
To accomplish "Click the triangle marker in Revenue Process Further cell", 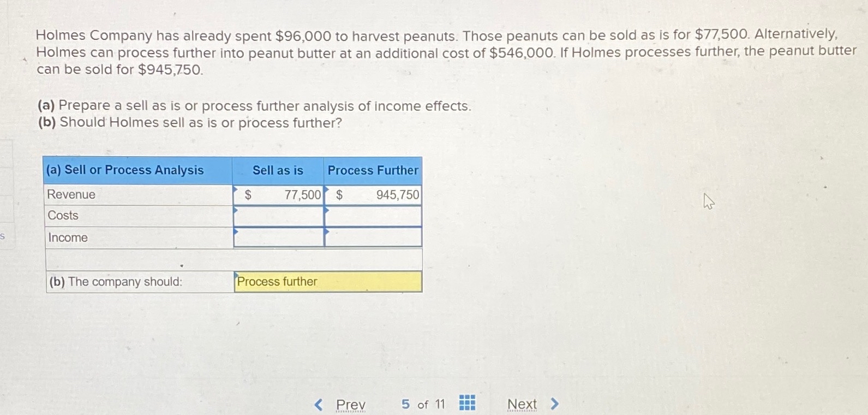I will tap(326, 188).
